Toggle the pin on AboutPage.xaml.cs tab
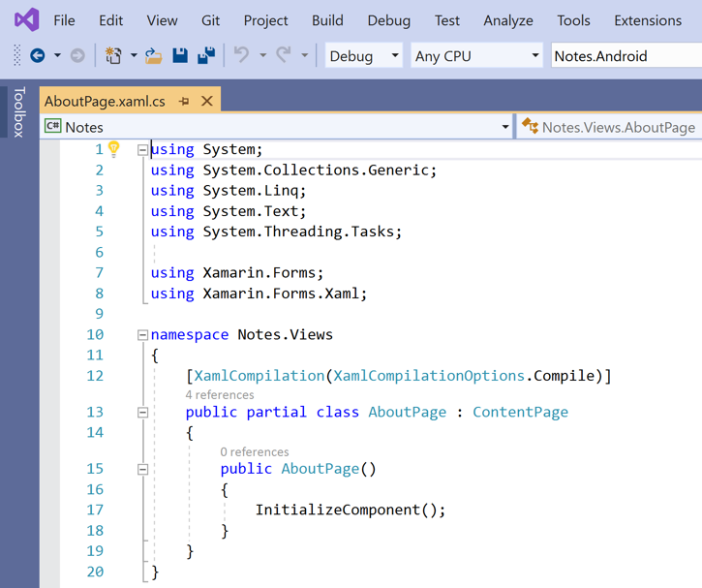702x588 pixels. pos(184,101)
